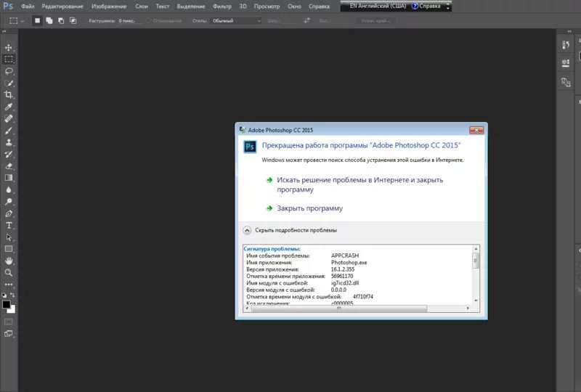Open the Marquee tool preset dropdown arrow
The width and height of the screenshot is (581, 392).
coord(23,21)
